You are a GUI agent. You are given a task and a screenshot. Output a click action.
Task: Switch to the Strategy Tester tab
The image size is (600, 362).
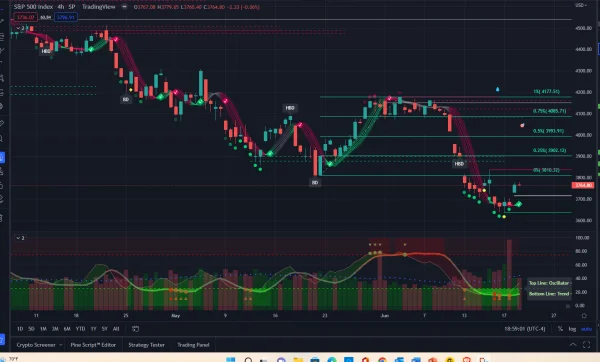coord(146,345)
